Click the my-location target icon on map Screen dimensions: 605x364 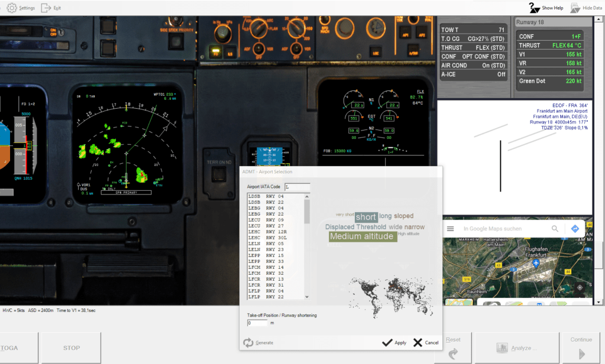point(580,287)
